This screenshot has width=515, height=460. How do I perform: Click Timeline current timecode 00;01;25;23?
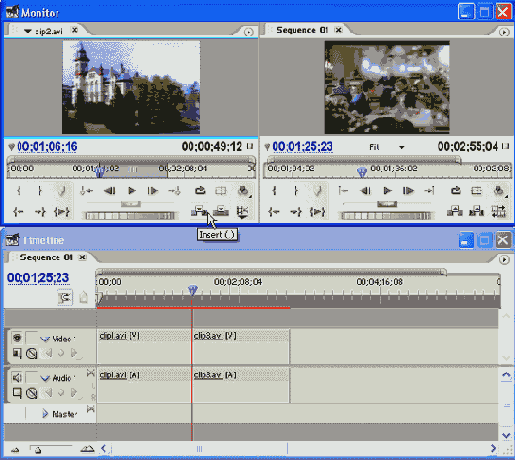click(38, 278)
